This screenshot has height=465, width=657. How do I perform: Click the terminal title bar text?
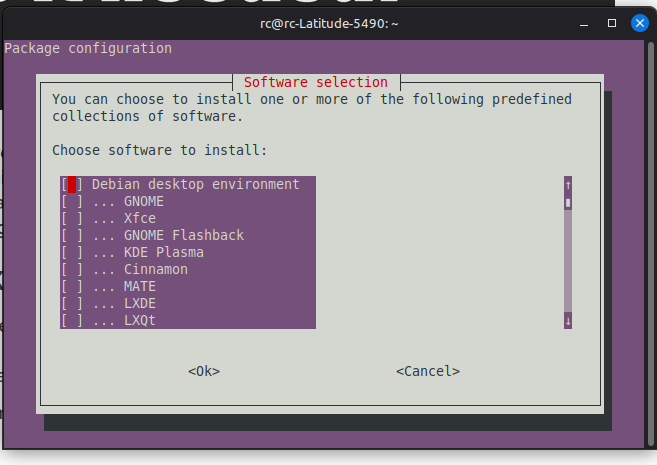point(328,22)
